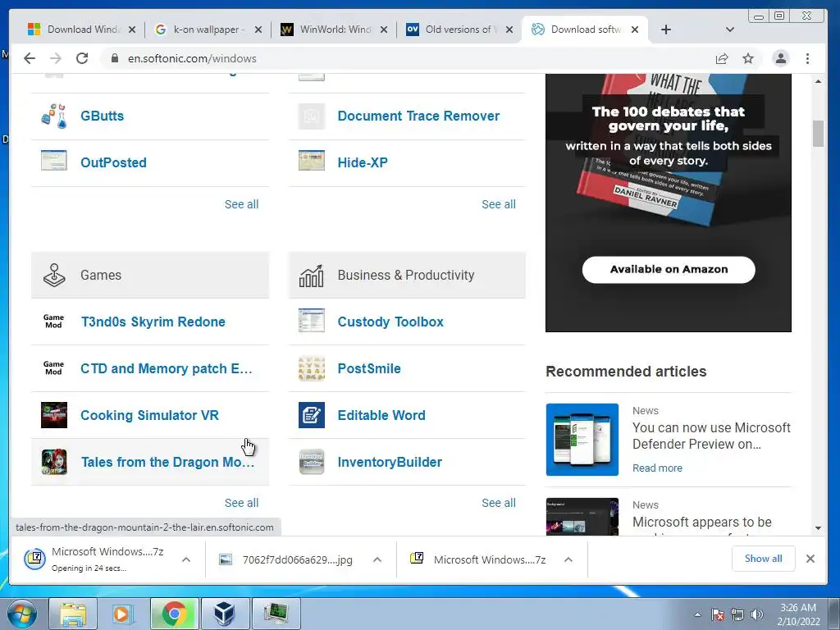
Task: Expand options for second Microsoft Windows 7z download
Action: coord(568,559)
